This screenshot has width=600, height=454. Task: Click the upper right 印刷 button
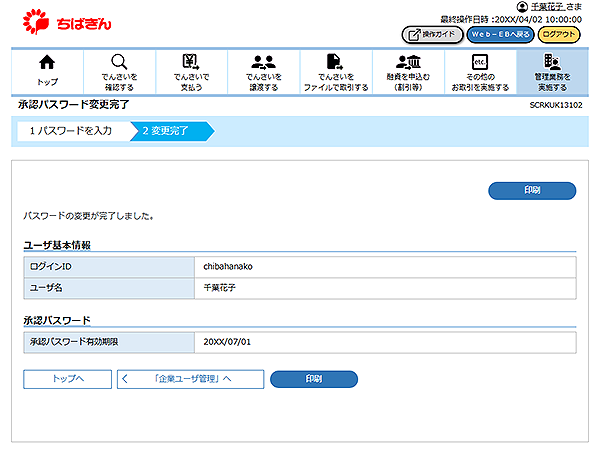532,190
